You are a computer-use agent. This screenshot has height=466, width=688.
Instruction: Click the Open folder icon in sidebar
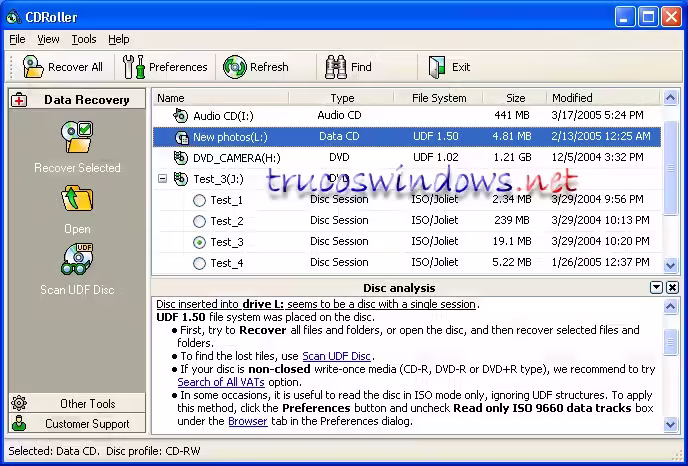pos(77,199)
